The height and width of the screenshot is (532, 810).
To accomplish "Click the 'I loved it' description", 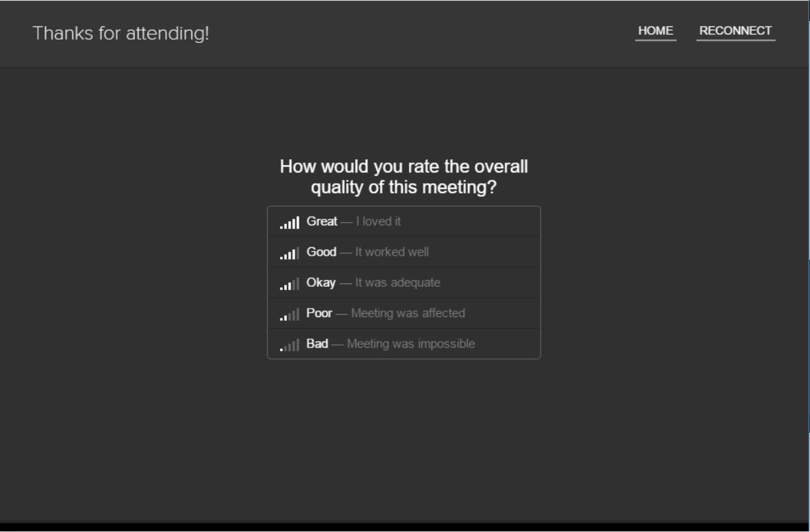I will point(378,221).
